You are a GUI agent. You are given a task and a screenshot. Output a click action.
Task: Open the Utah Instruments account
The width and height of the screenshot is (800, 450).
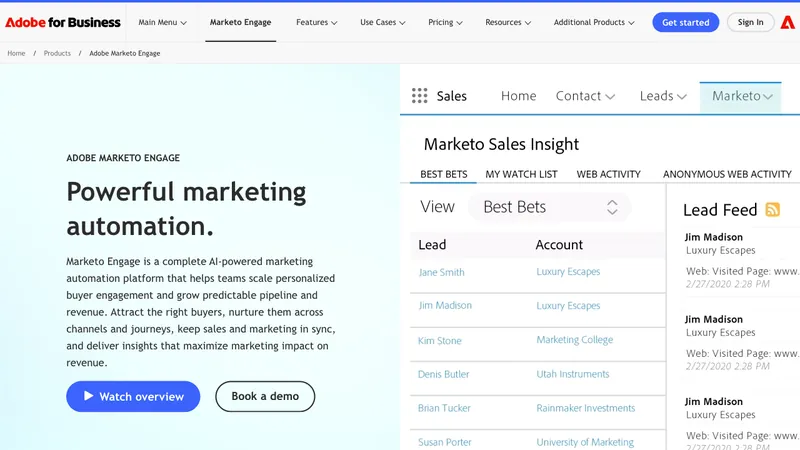pyautogui.click(x=572, y=374)
